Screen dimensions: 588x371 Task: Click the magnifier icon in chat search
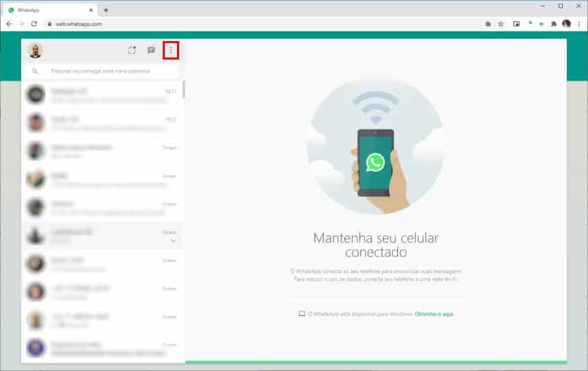pyautogui.click(x=36, y=71)
